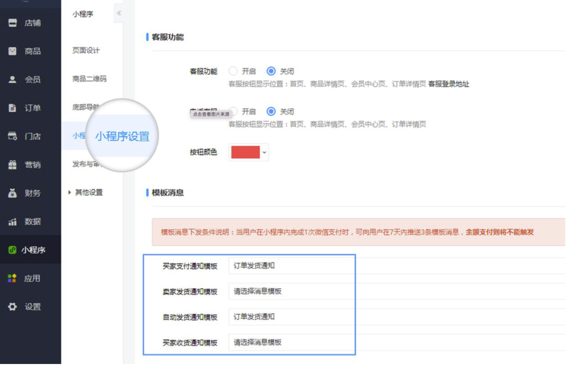Go to 商品二维码 submenu item
The image size is (588, 377).
[x=89, y=79]
